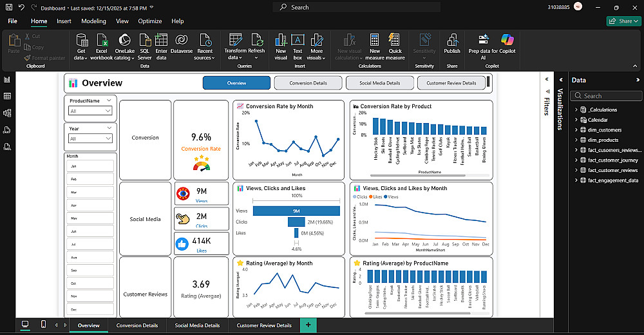Undo the last action

tap(21, 7)
